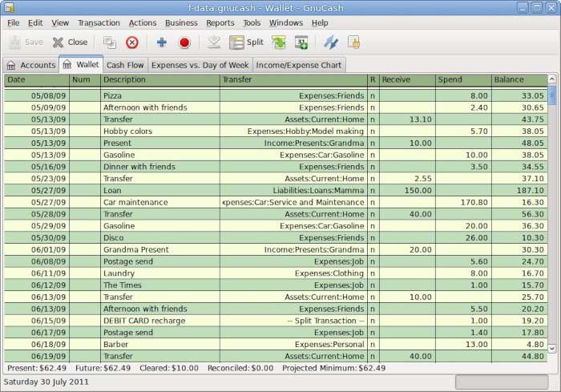Image resolution: width=561 pixels, height=392 pixels.
Task: Open the Windows menu
Action: (x=286, y=23)
